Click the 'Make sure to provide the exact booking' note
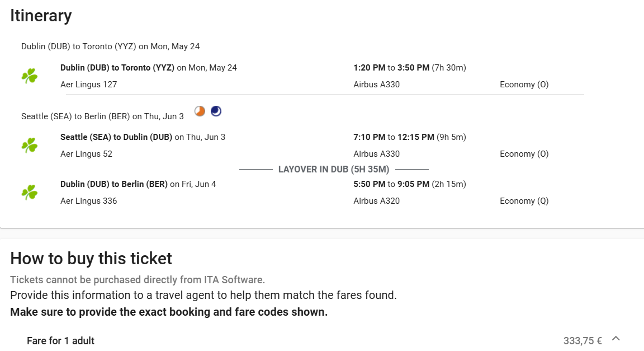This screenshot has height=351, width=644. [169, 312]
